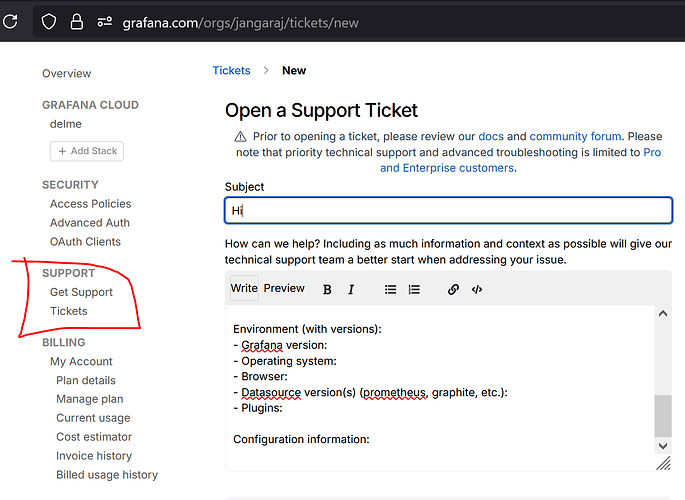Image resolution: width=685 pixels, height=500 pixels.
Task: Open the shield tracking protection icon
Action: coord(48,21)
